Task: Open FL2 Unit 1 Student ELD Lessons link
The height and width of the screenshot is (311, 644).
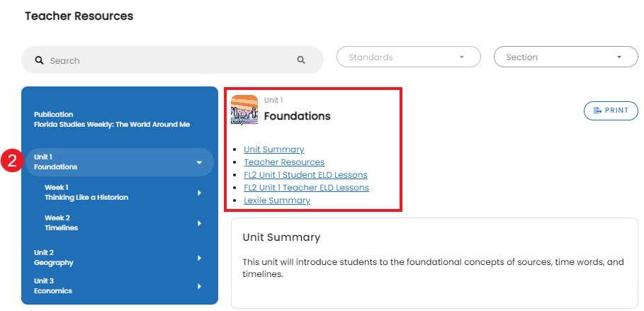Action: (305, 175)
